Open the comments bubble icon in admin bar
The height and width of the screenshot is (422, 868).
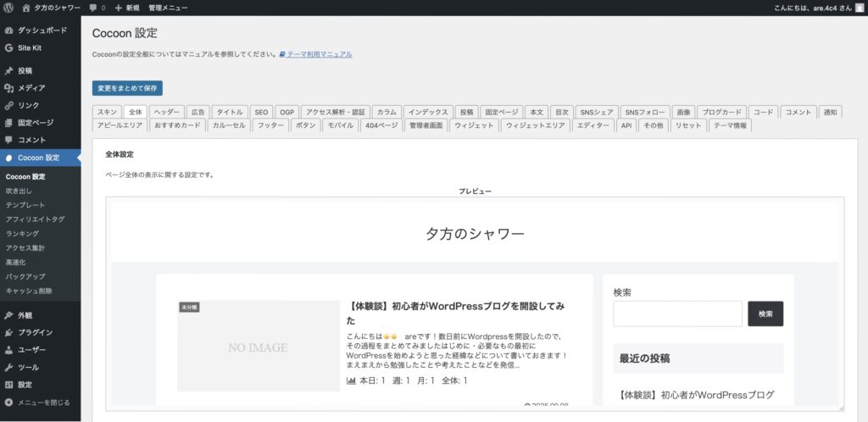point(93,8)
